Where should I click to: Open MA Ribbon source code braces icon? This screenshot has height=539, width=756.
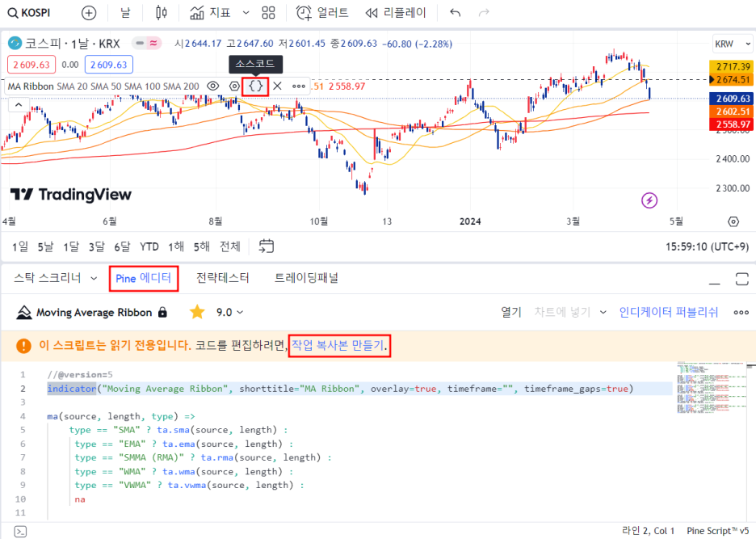tap(255, 86)
